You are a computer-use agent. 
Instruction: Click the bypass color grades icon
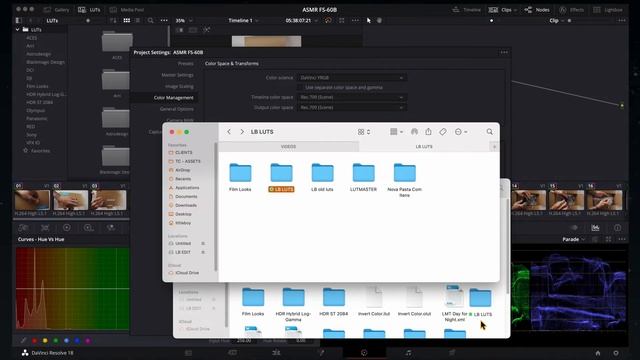click(x=328, y=20)
